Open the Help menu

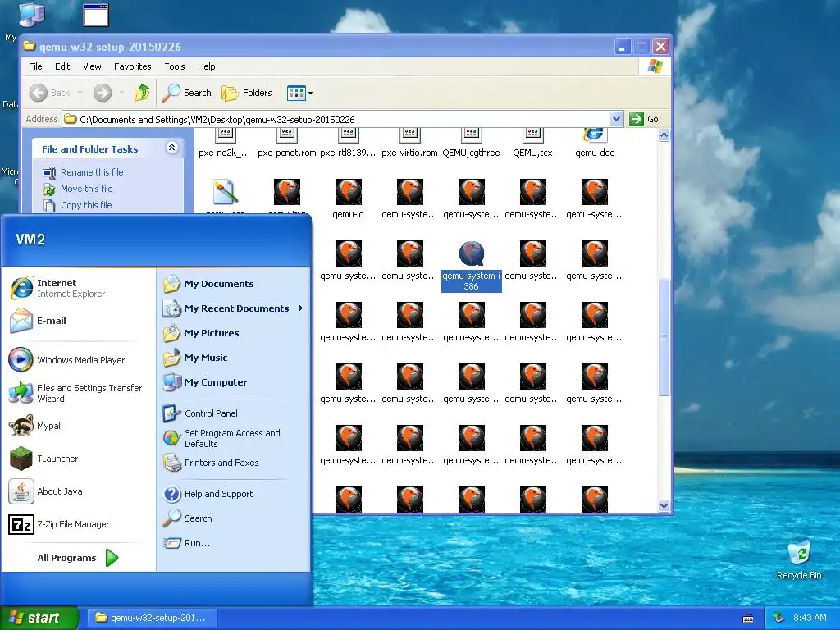[206, 66]
